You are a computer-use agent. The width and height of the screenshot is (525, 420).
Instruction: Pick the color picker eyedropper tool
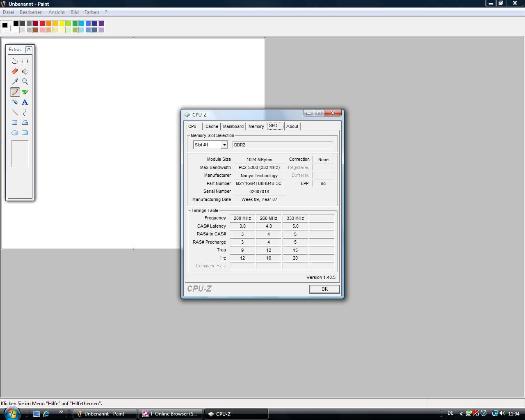click(x=15, y=82)
